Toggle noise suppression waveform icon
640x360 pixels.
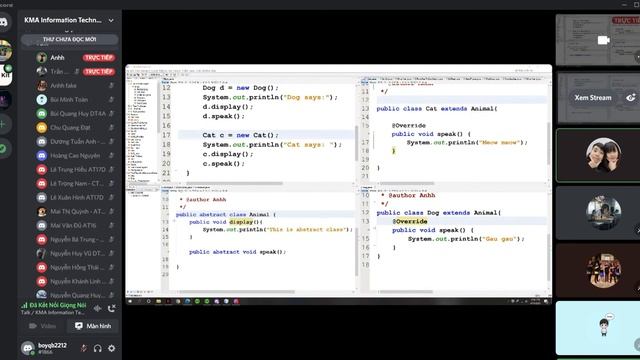pos(97,309)
